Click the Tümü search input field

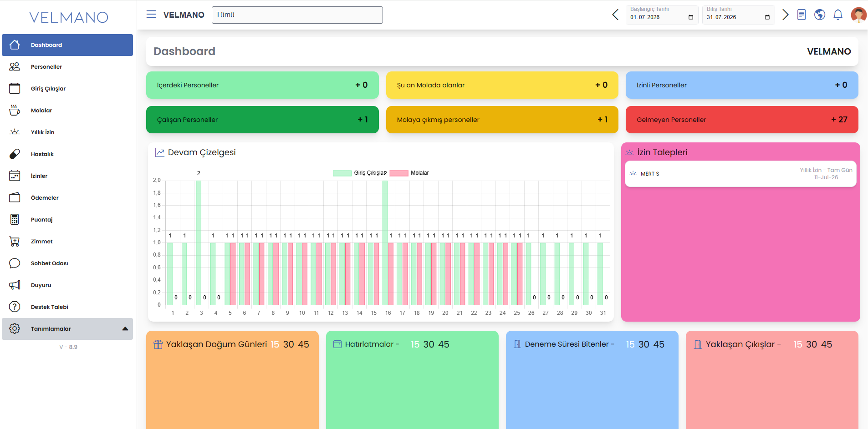[297, 15]
